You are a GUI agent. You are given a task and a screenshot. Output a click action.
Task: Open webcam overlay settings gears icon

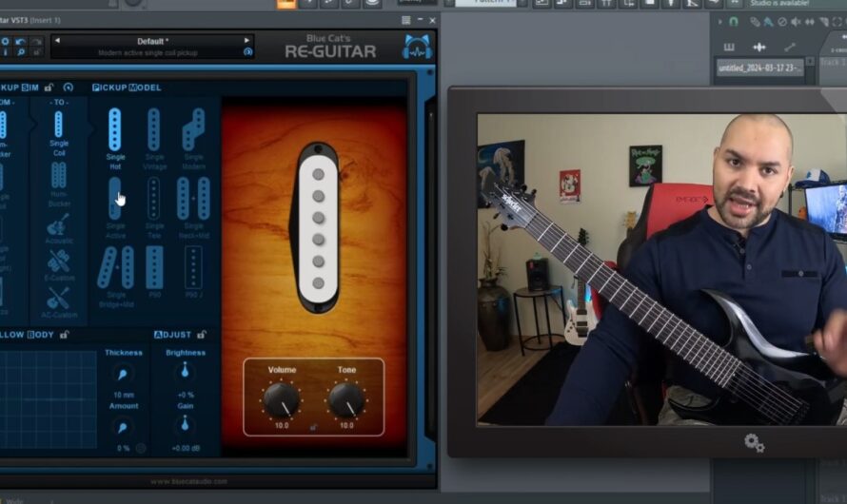(x=754, y=443)
